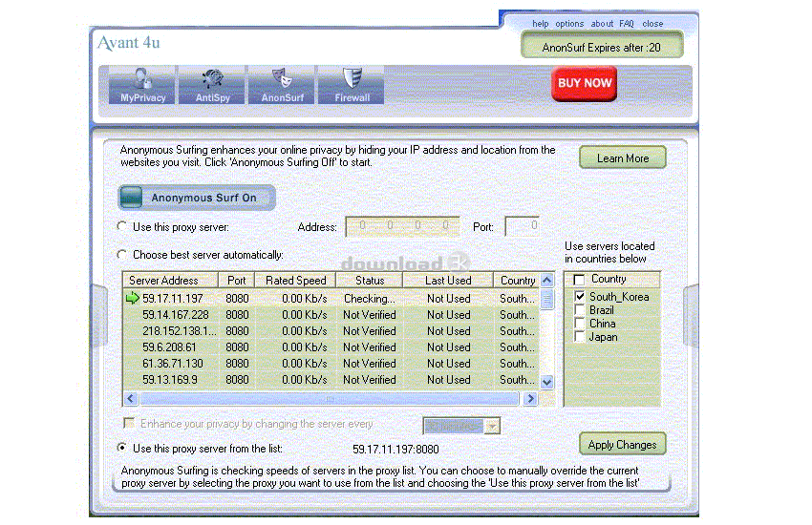
Task: Click server list scroll up arrow
Action: click(x=546, y=281)
